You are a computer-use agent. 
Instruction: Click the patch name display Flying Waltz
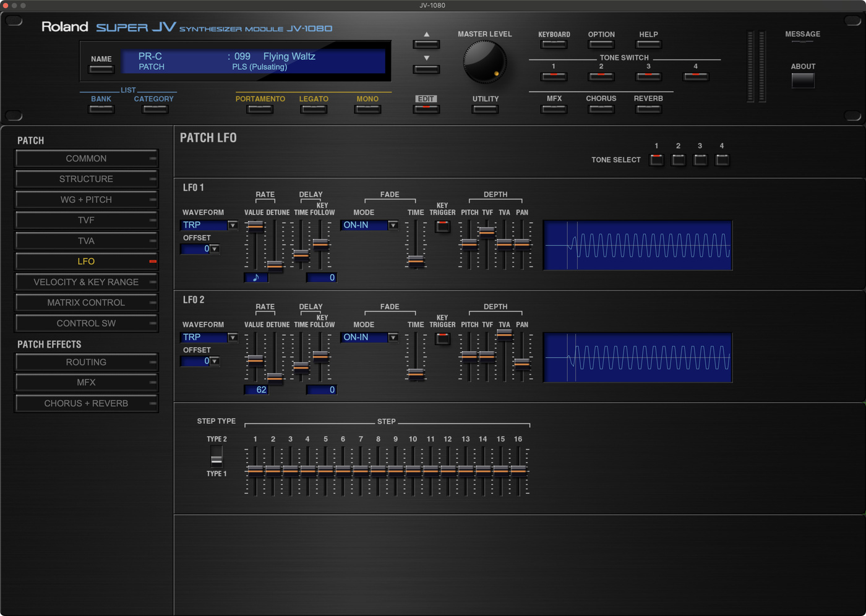click(289, 56)
